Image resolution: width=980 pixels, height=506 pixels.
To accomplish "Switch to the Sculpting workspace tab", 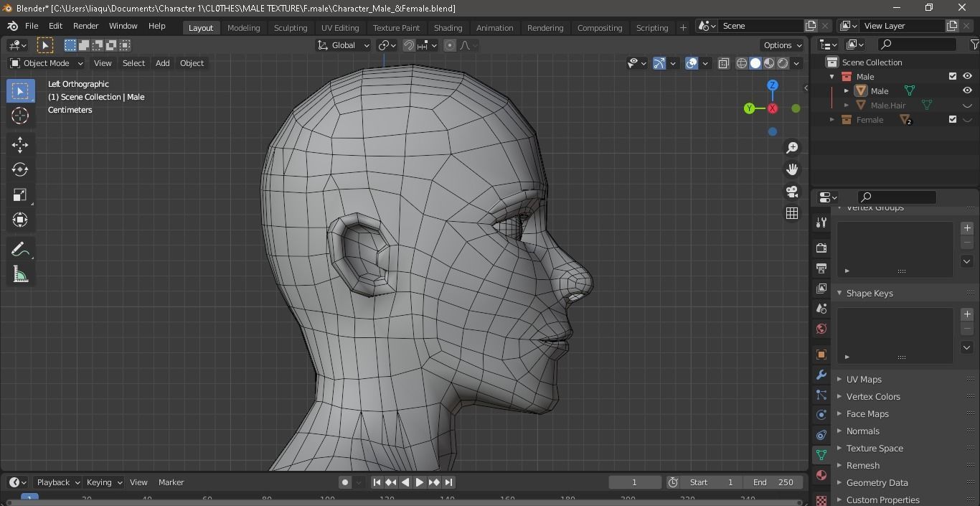I will [x=291, y=27].
